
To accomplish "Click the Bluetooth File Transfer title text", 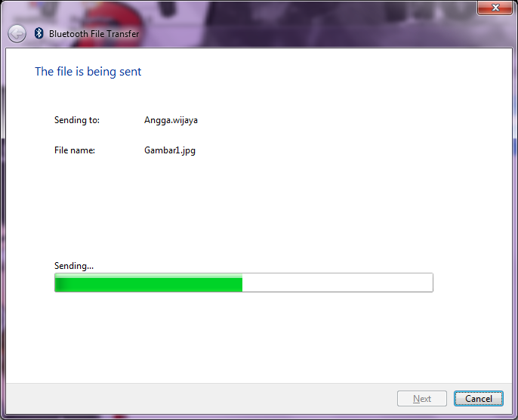I will click(x=94, y=34).
